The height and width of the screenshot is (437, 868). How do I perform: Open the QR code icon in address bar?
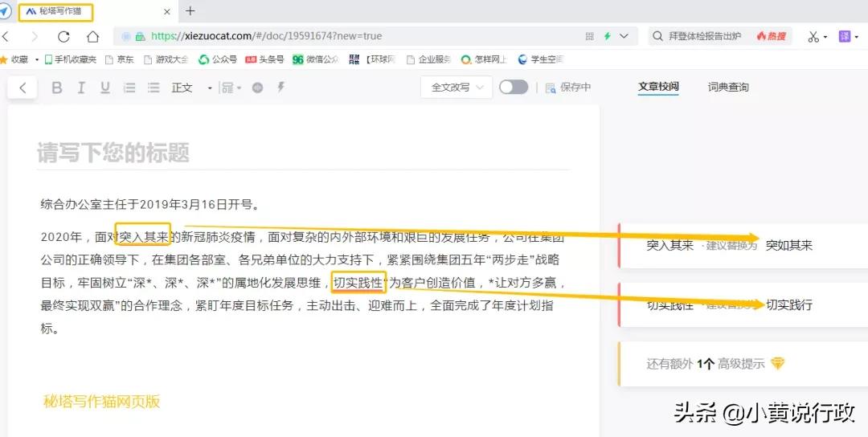coord(590,36)
